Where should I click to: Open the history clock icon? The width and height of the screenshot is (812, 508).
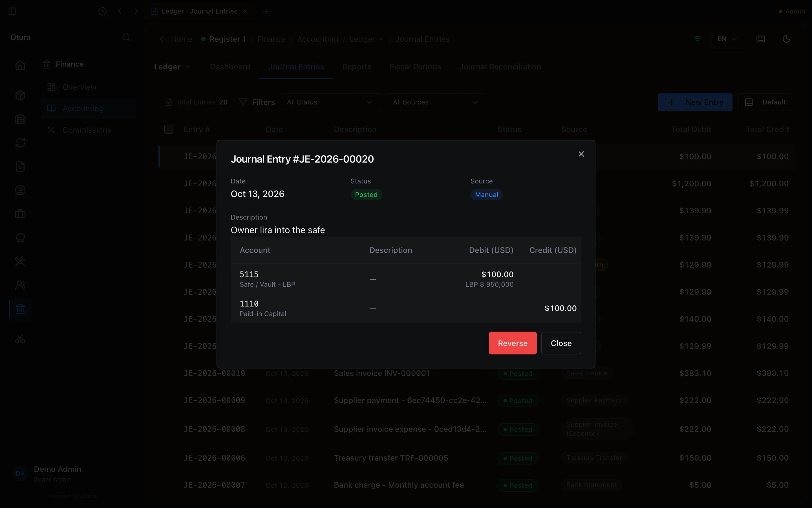[x=103, y=11]
